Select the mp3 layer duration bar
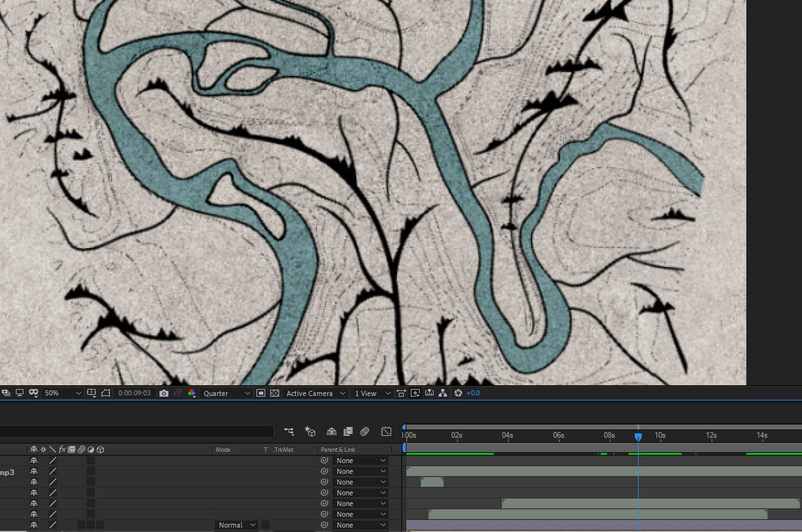This screenshot has height=532, width=802. pyautogui.click(x=604, y=471)
